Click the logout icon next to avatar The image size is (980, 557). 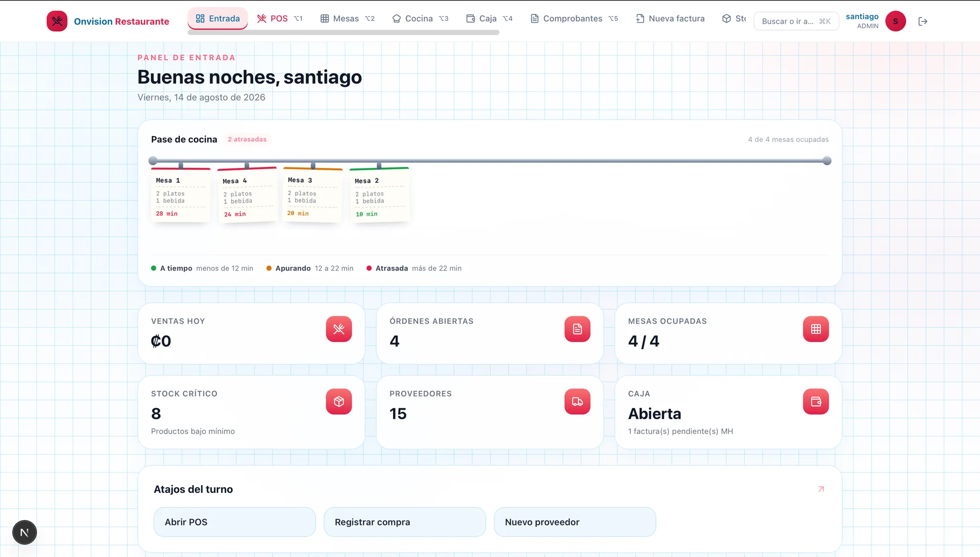click(x=923, y=21)
